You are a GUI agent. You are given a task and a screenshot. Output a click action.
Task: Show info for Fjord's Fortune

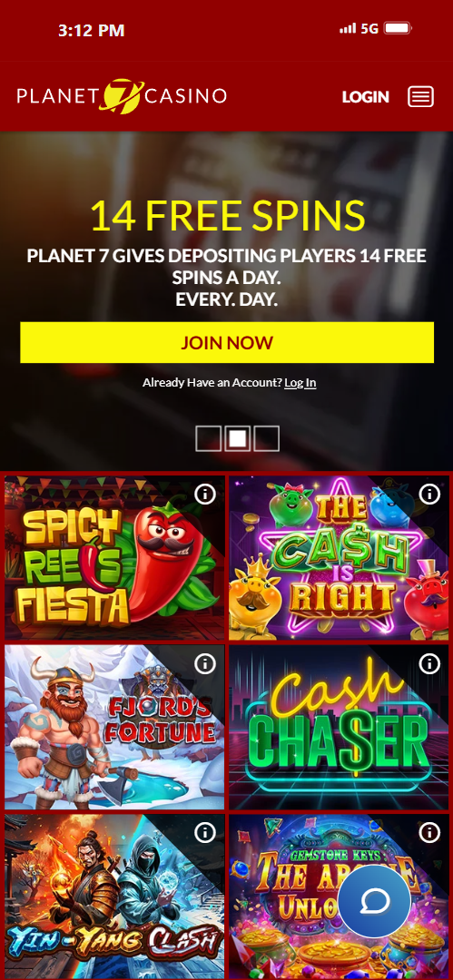click(204, 663)
